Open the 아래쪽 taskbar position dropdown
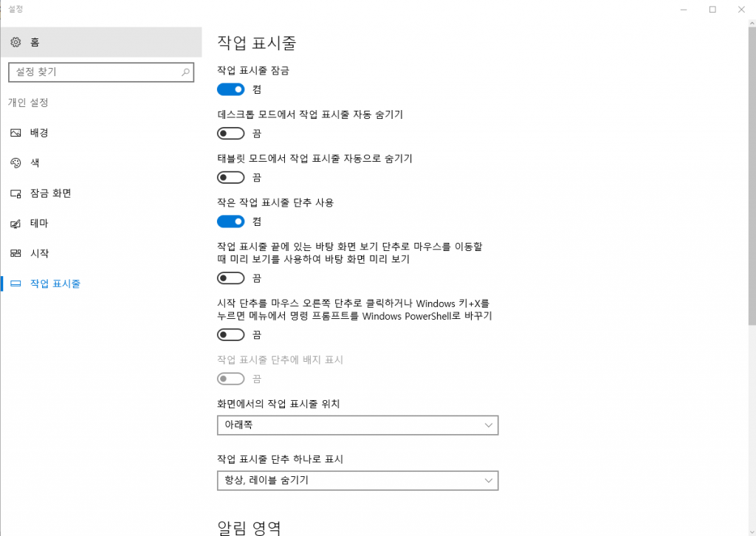Image resolution: width=756 pixels, height=536 pixels. point(358,425)
